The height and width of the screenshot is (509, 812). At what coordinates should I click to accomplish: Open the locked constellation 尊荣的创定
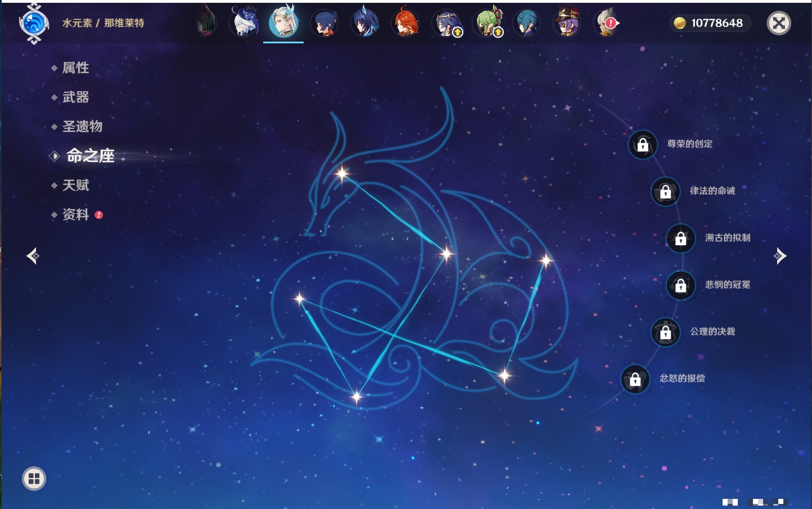click(643, 145)
